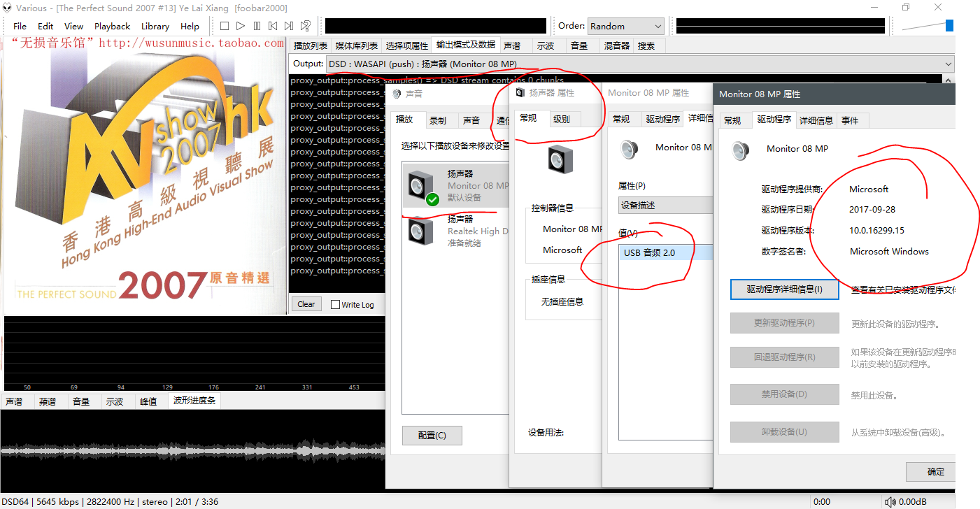Viewport: 980px width, 509px height.
Task: Click the 驱动程序详细信息(I) button
Action: [783, 289]
